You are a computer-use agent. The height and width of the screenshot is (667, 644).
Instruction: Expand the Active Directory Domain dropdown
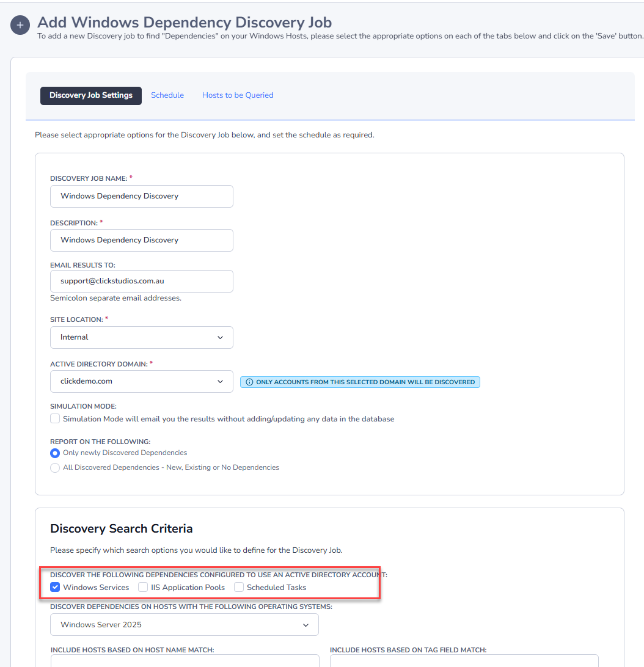[x=142, y=381]
